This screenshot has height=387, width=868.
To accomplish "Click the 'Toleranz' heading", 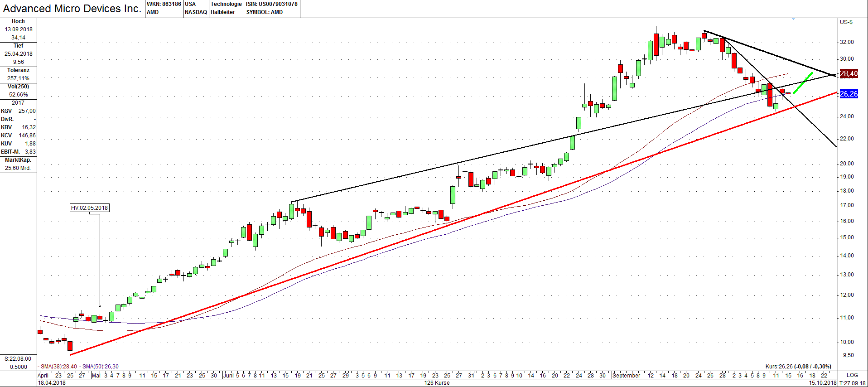I will [18, 70].
